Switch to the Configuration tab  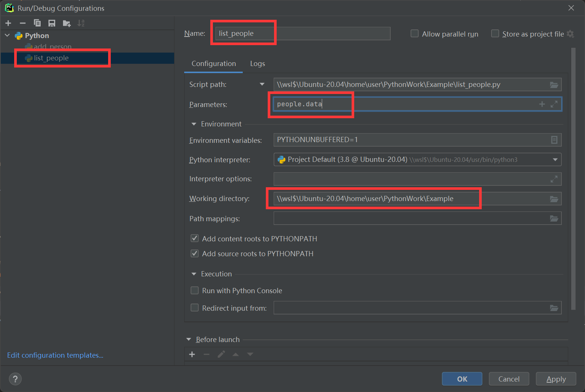tap(214, 64)
